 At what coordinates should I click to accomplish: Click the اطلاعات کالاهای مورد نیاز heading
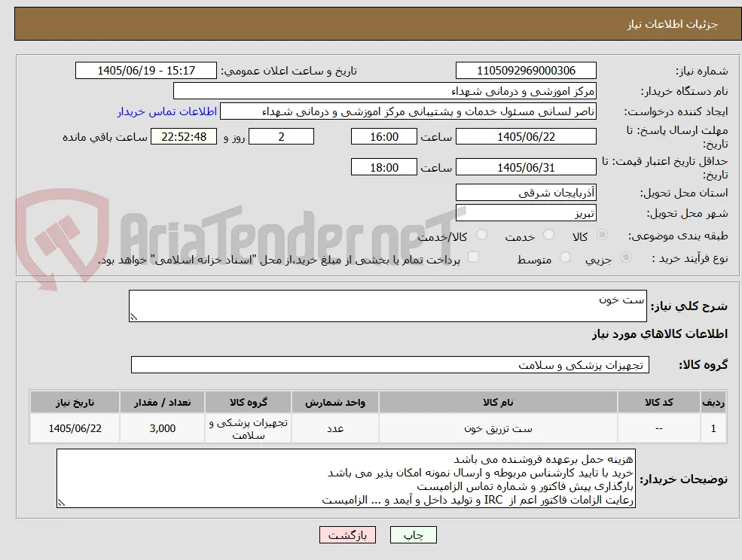[660, 334]
